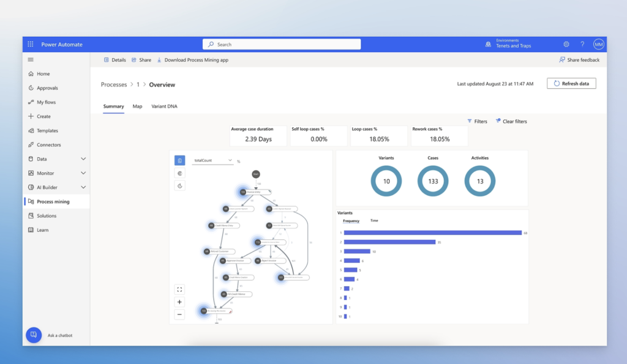This screenshot has height=364, width=627.
Task: Click Clear filters
Action: pos(511,121)
